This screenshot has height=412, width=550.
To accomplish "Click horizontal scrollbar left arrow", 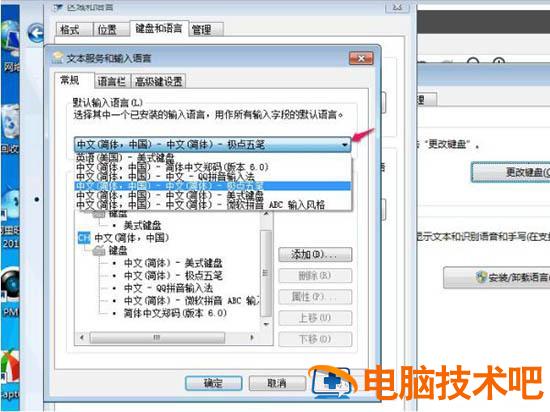I will pos(82,338).
